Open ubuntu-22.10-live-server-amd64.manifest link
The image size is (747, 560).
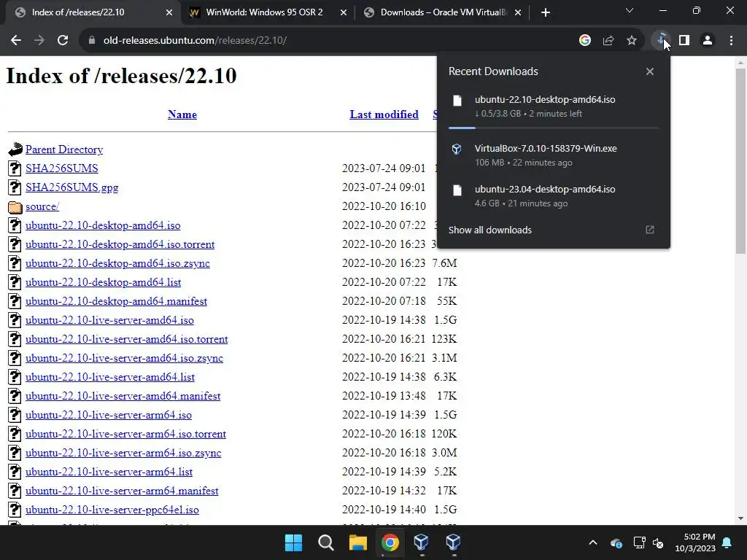pyautogui.click(x=123, y=396)
